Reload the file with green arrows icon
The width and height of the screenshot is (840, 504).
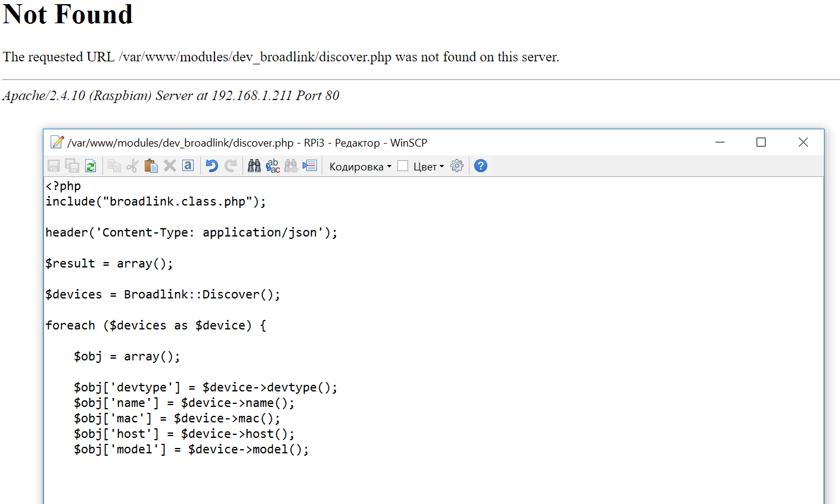point(91,166)
